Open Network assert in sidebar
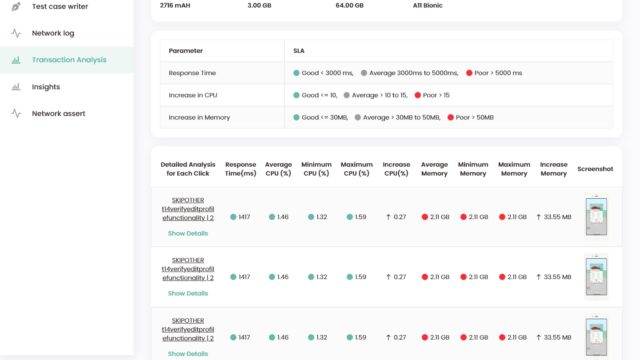Viewport: 640px width, 360px height. (x=58, y=113)
